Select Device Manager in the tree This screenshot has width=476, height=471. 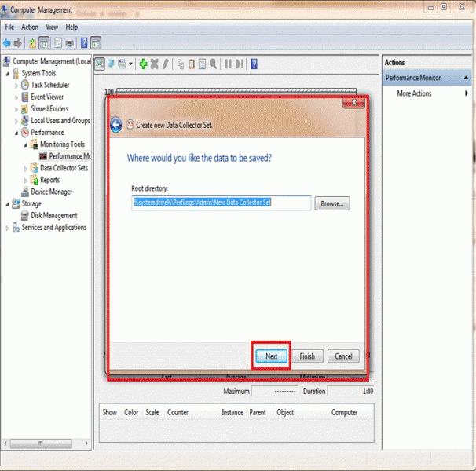click(51, 192)
